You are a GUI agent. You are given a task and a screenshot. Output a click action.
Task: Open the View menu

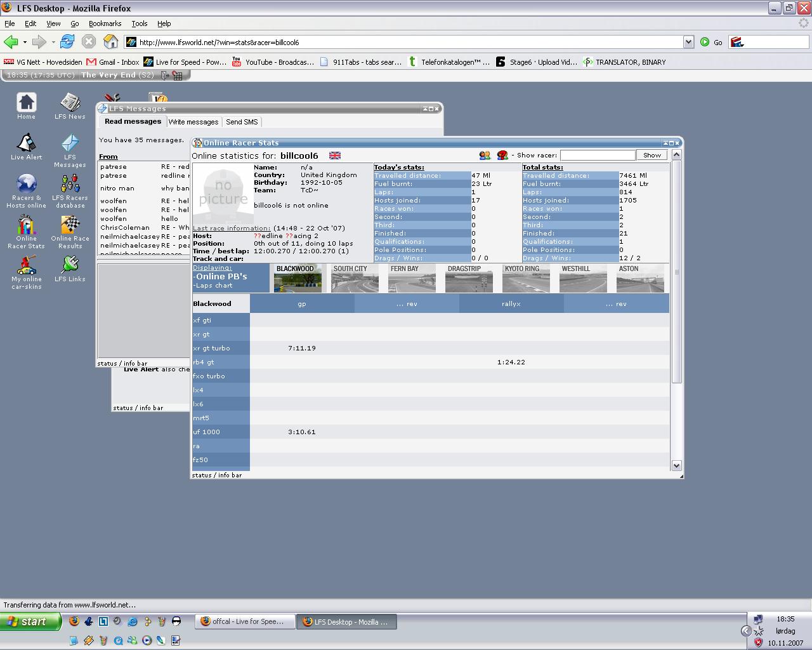click(53, 23)
